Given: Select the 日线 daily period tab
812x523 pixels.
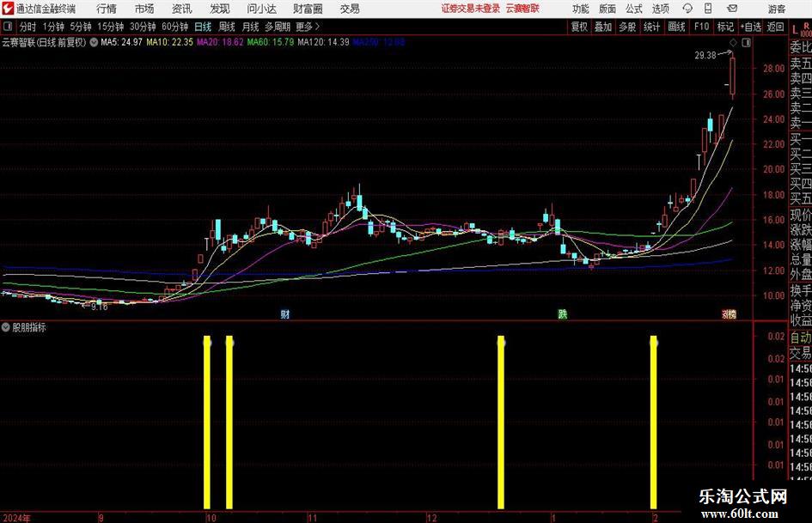Looking at the screenshot, I should click(203, 27).
